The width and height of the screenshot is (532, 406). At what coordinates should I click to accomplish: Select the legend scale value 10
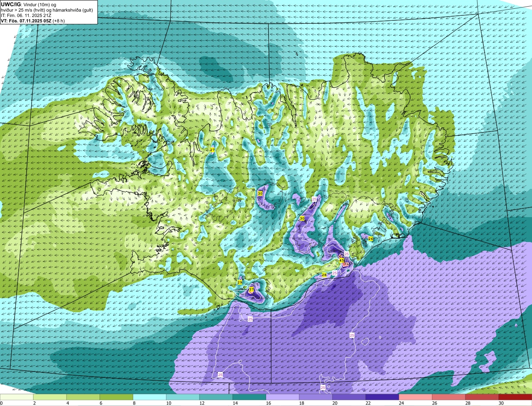click(x=168, y=403)
